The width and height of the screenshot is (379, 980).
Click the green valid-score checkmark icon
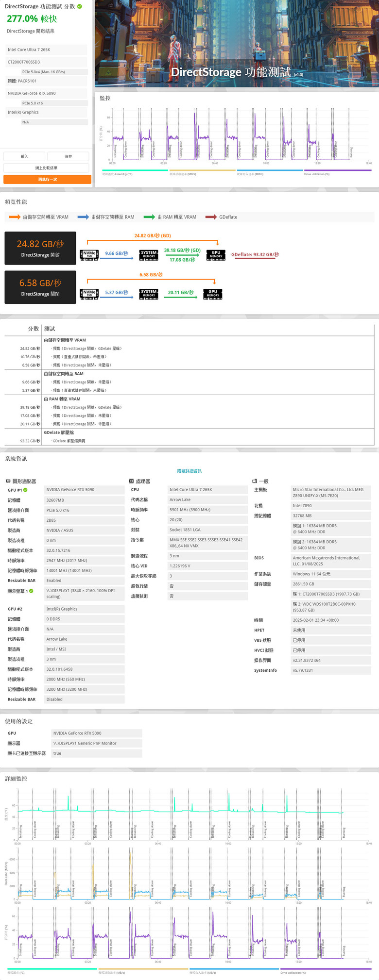click(x=80, y=6)
